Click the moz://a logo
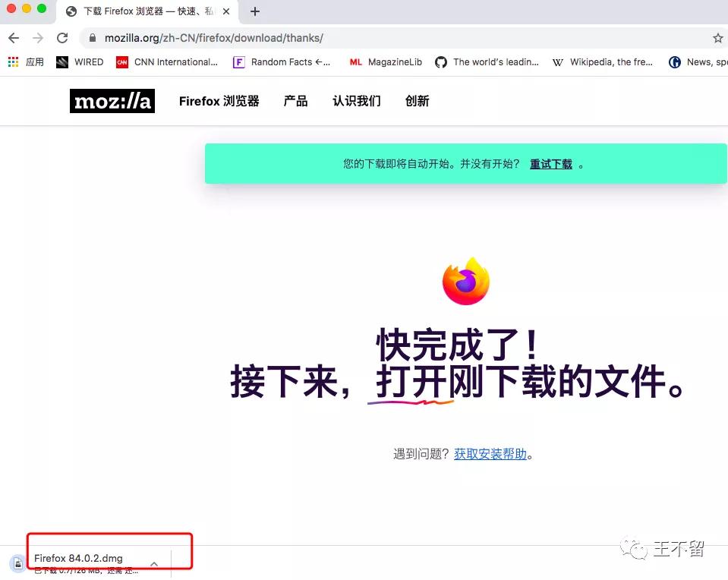Screen dimensions: 728x580 [112, 101]
